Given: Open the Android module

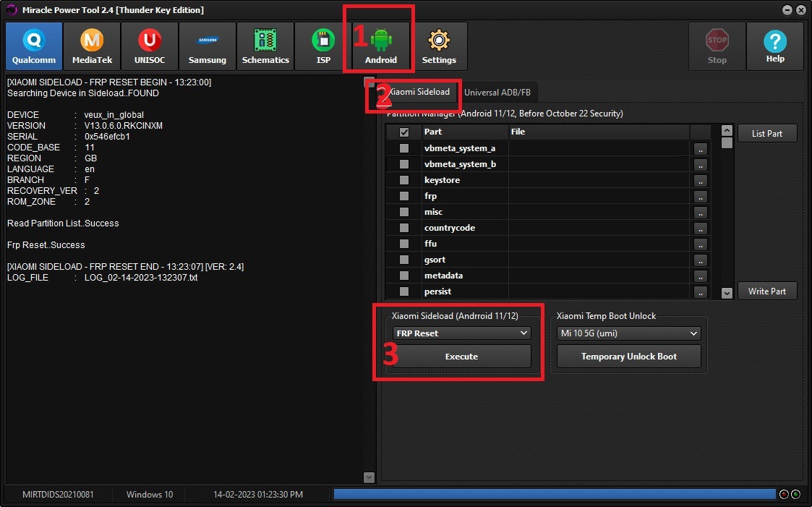Looking at the screenshot, I should (381, 46).
